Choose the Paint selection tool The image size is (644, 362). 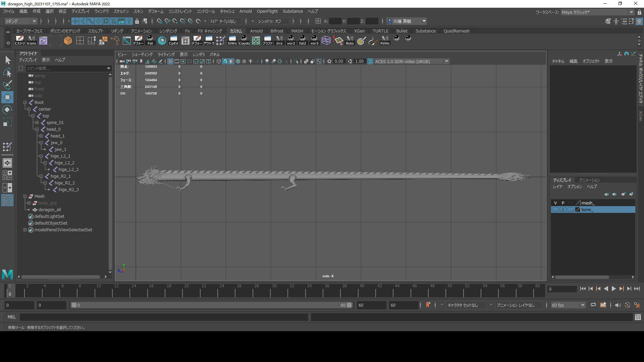tap(7, 84)
